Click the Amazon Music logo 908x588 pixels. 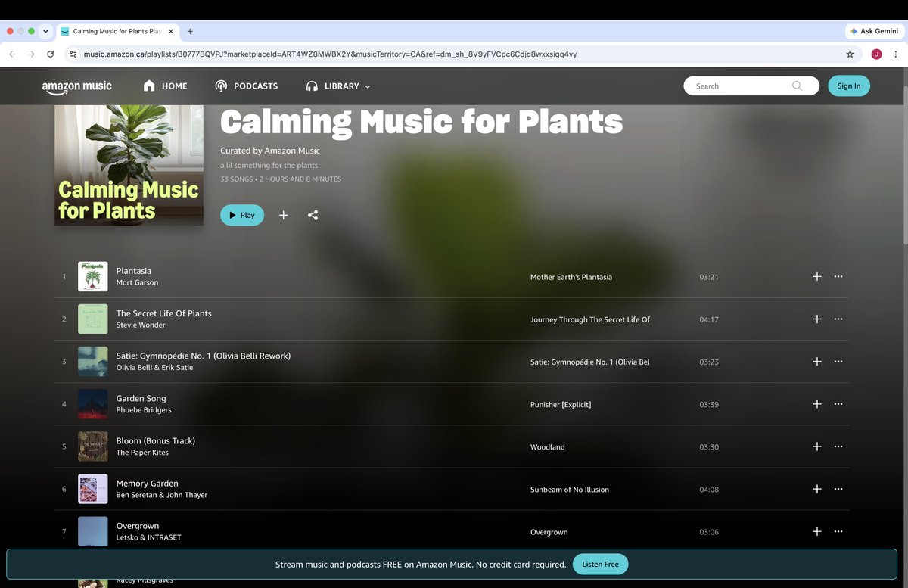[x=77, y=87]
